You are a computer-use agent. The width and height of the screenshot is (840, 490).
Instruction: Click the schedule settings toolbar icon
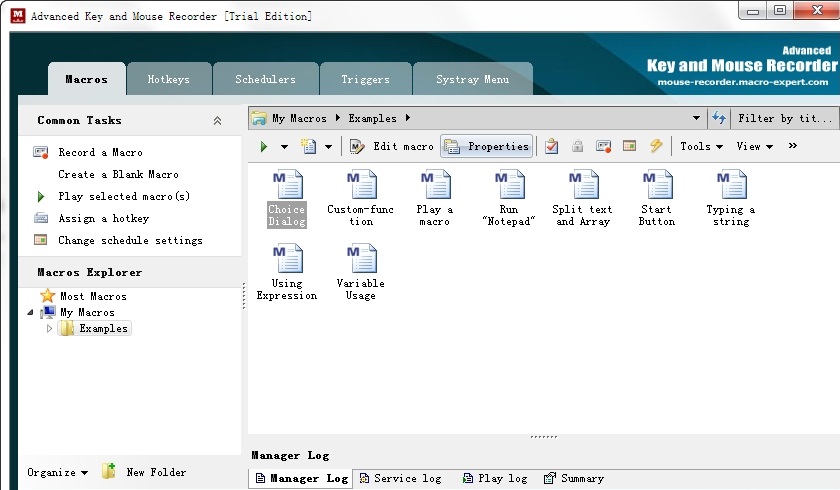coord(629,146)
